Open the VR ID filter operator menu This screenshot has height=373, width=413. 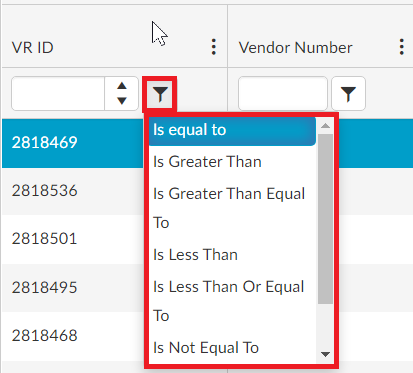tap(160, 94)
